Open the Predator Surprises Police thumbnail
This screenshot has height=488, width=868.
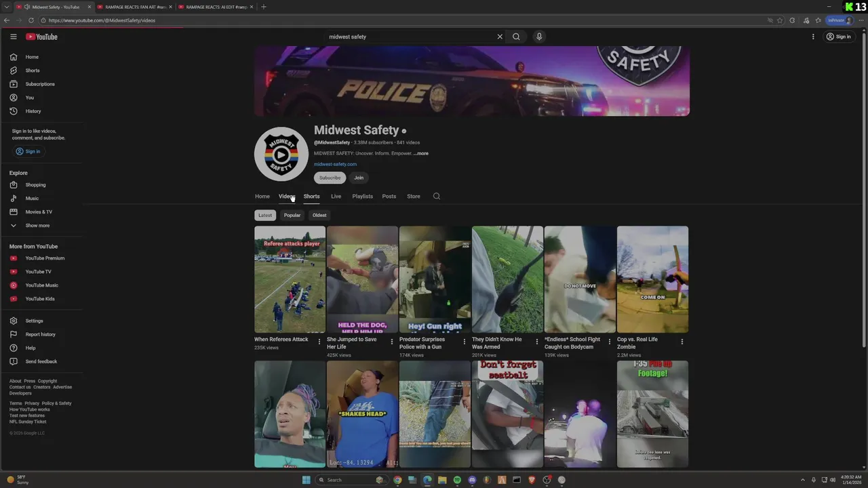tap(435, 279)
